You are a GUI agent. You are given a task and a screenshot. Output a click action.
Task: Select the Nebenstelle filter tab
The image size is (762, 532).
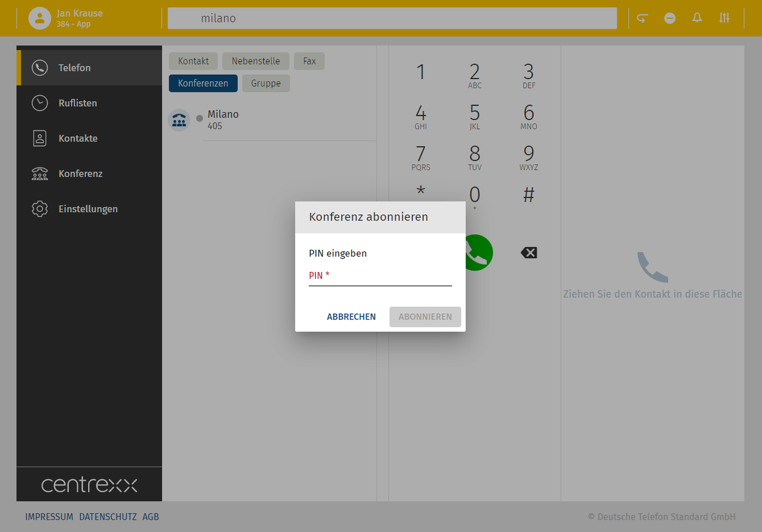pos(256,61)
